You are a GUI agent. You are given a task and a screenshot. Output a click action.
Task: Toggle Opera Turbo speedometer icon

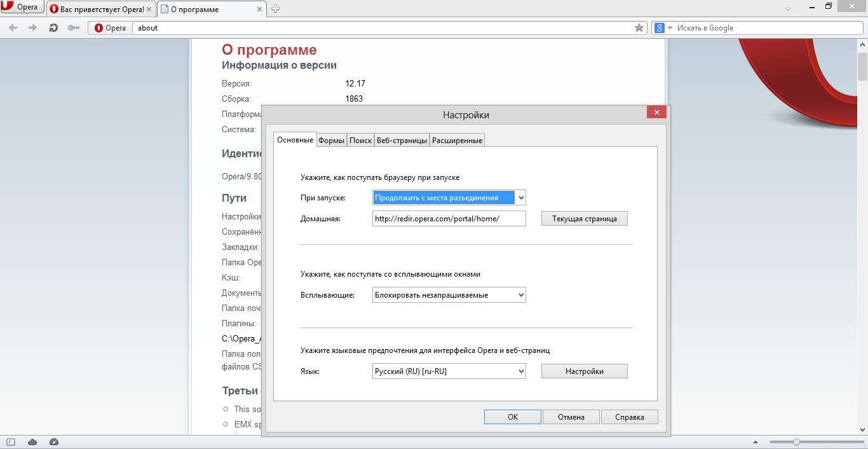click(53, 442)
